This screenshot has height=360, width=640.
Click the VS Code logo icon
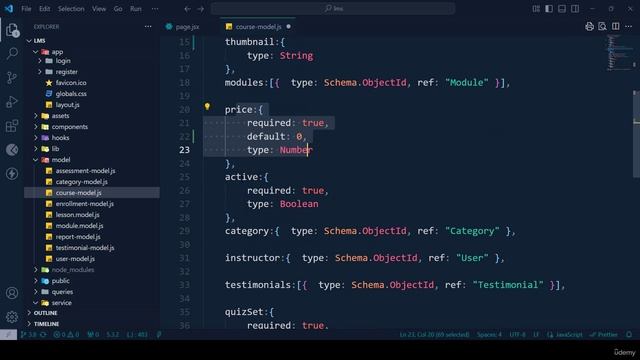pos(9,9)
